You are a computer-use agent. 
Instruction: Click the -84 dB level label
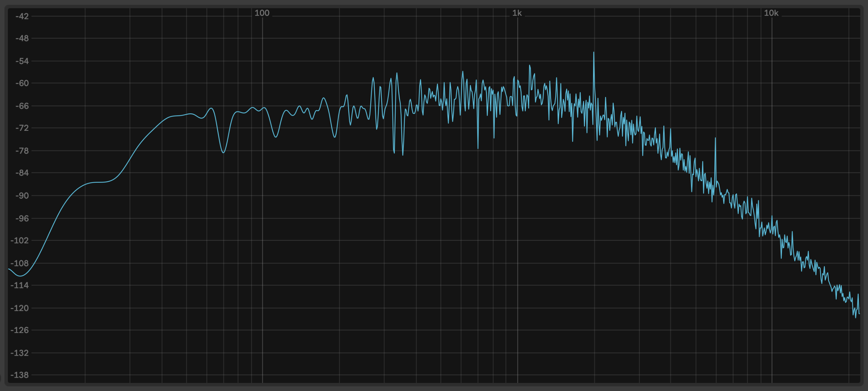point(22,173)
